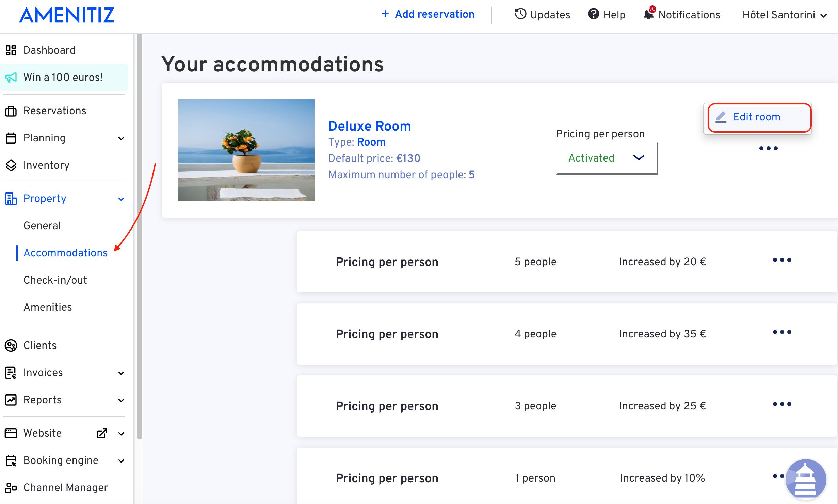The image size is (838, 504).
Task: Click the Amenitiz logo
Action: coord(67,15)
